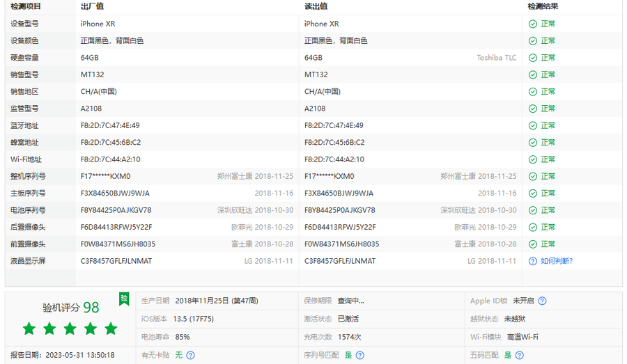Click the charge count 1574次 value
Viewport: 627px width, 364px height.
coord(350,338)
